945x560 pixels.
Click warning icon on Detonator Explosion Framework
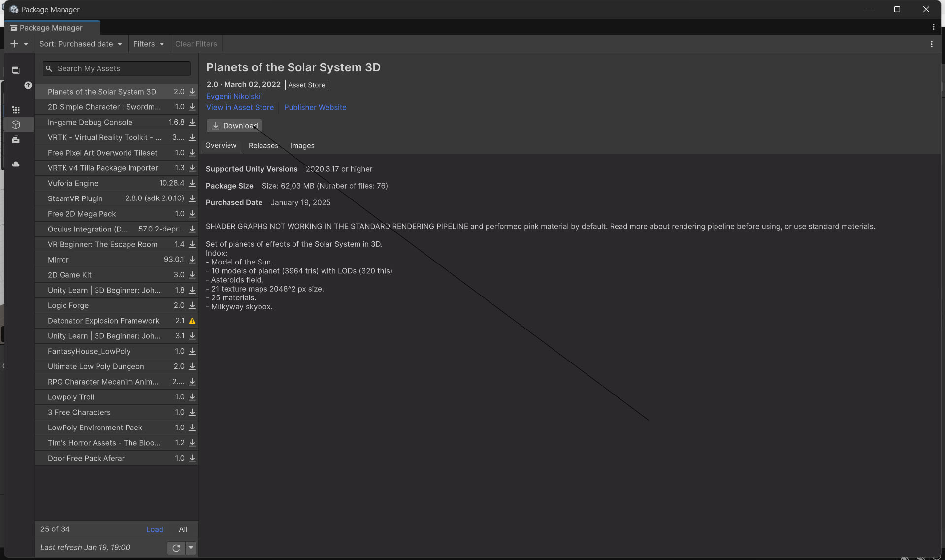(192, 321)
